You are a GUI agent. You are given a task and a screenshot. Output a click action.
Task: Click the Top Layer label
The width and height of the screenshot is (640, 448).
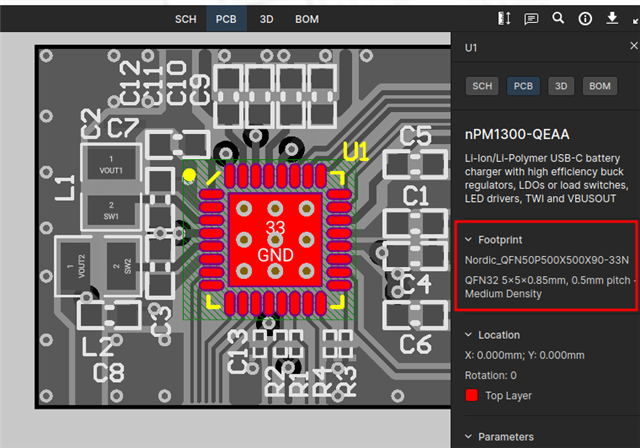[508, 396]
